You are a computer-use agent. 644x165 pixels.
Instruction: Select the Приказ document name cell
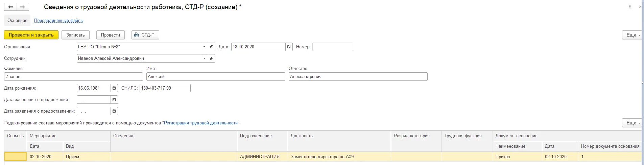tap(518, 157)
